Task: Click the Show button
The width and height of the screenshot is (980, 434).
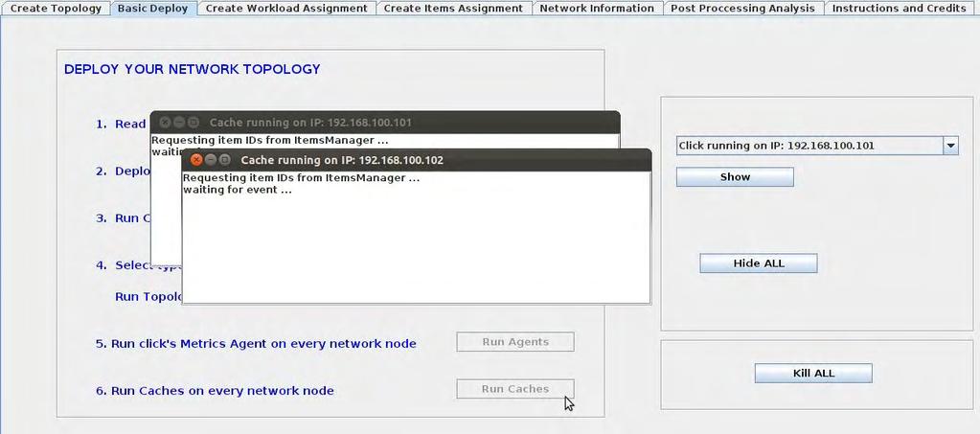Action: [x=735, y=177]
